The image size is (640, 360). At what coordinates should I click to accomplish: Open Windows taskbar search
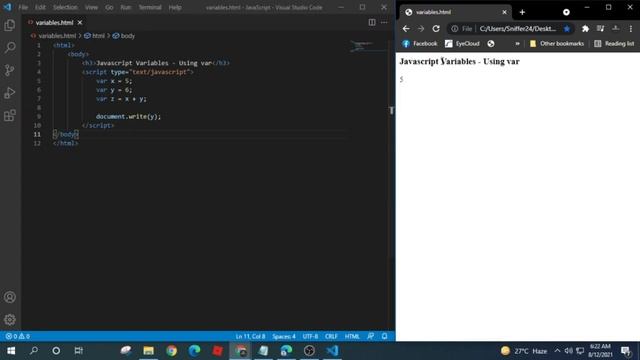coord(34,351)
